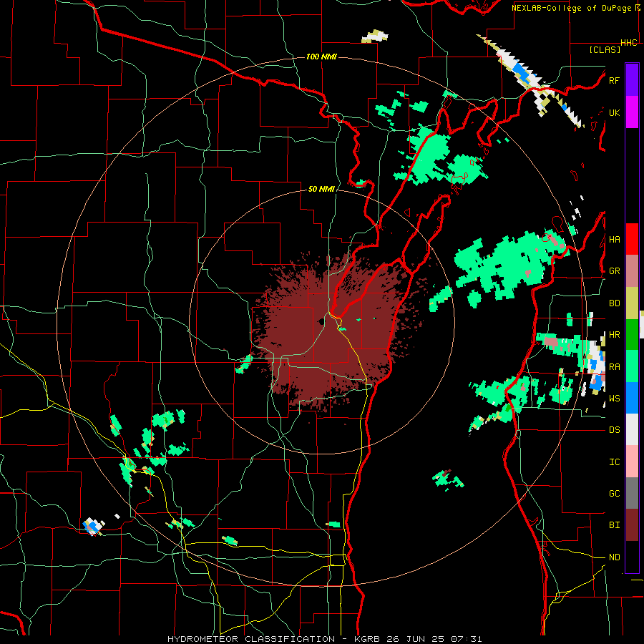
Task: Click the DS dry snow white swatch
Action: 632,429
